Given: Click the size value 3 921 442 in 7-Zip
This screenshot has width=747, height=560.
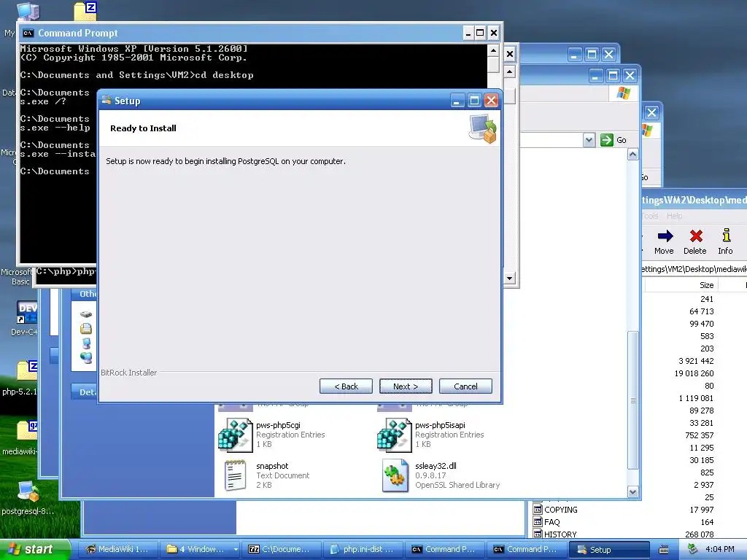Looking at the screenshot, I should pyautogui.click(x=696, y=361).
